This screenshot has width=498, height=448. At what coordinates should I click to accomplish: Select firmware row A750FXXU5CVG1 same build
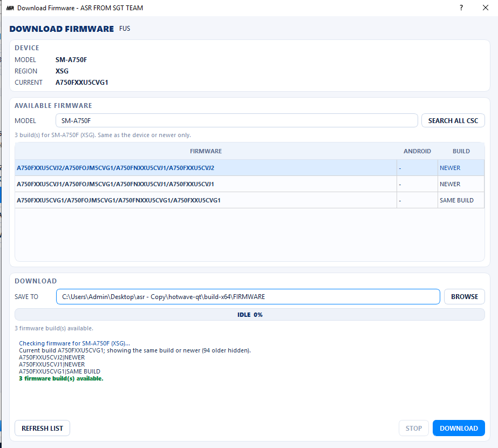[x=249, y=200]
